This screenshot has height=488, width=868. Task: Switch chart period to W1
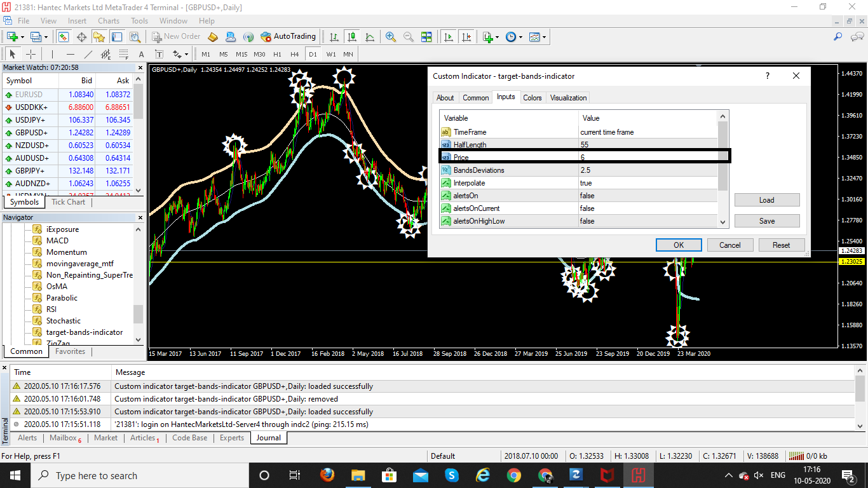pyautogui.click(x=331, y=54)
